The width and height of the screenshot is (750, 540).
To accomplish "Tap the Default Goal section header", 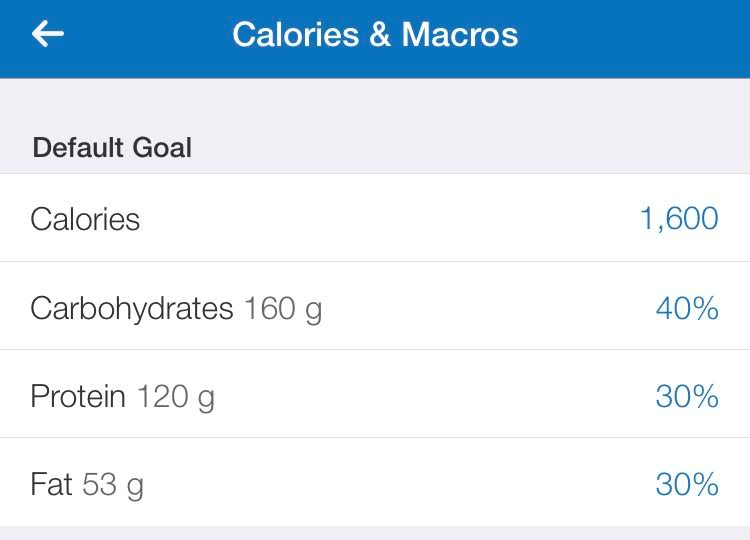I will pyautogui.click(x=112, y=147).
